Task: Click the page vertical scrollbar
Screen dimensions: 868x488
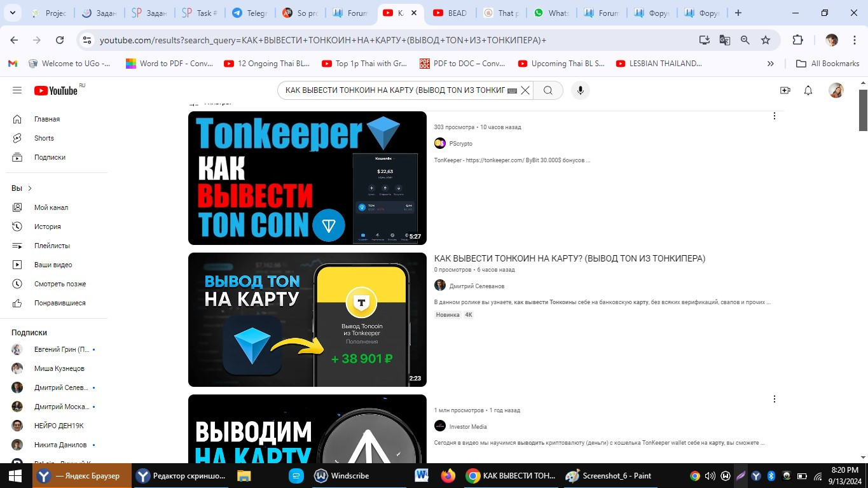Action: point(863,110)
